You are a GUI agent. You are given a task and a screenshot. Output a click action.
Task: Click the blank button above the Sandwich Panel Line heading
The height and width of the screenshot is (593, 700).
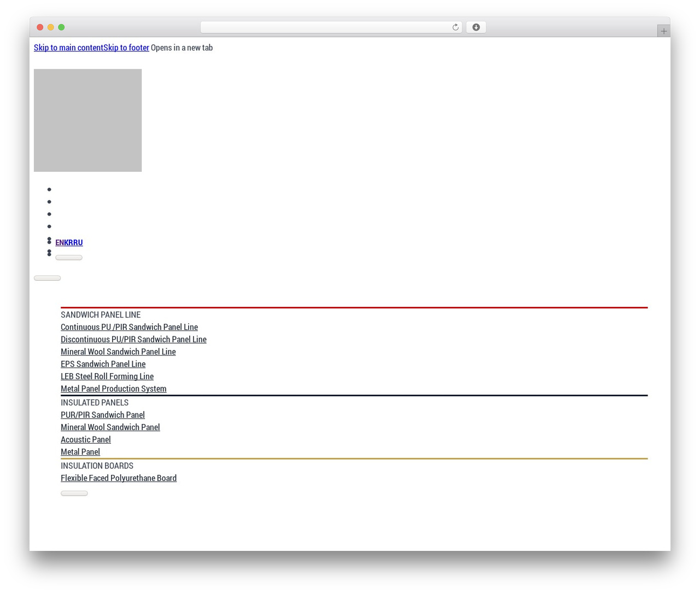click(x=47, y=278)
